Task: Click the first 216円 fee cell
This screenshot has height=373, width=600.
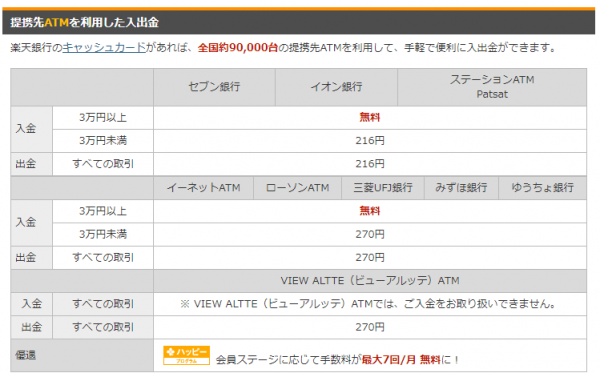Action: (x=370, y=141)
